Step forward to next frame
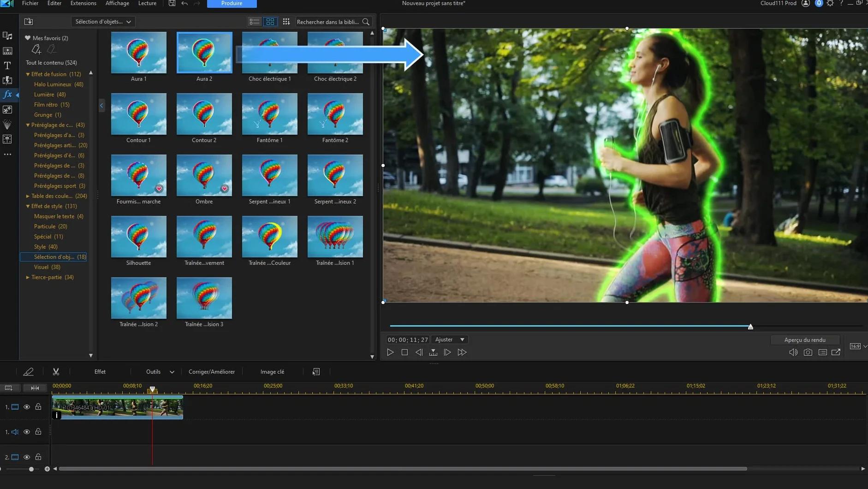Viewport: 868px width, 489px height. 447,352
